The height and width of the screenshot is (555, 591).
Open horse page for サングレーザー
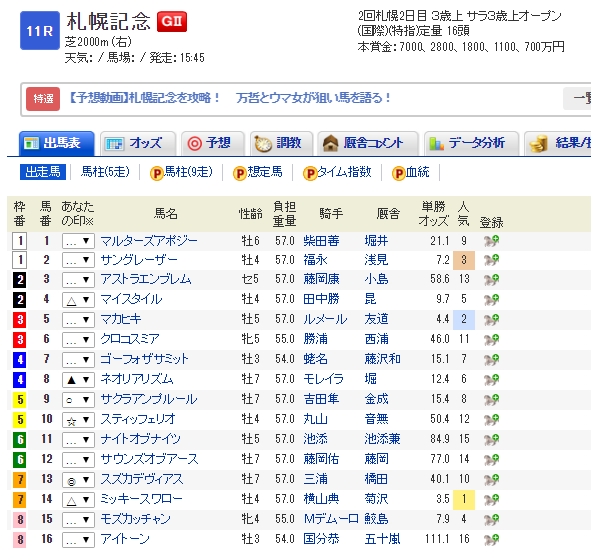pos(139,260)
